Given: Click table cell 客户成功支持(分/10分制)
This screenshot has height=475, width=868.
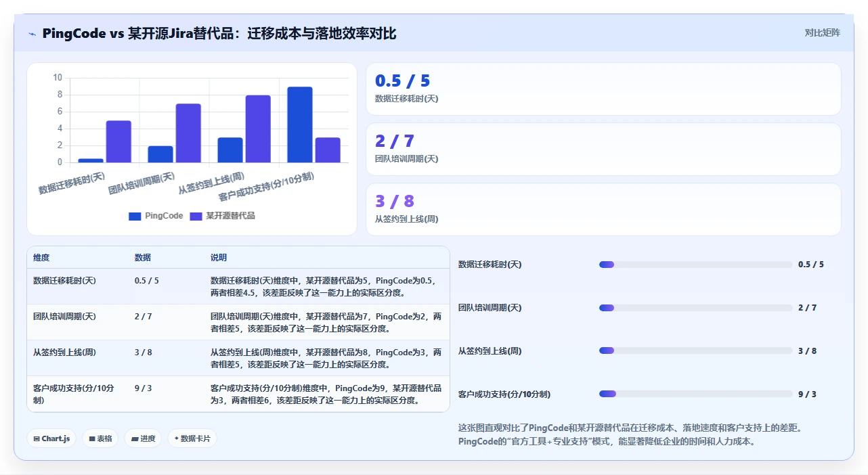Looking at the screenshot, I should point(74,394).
